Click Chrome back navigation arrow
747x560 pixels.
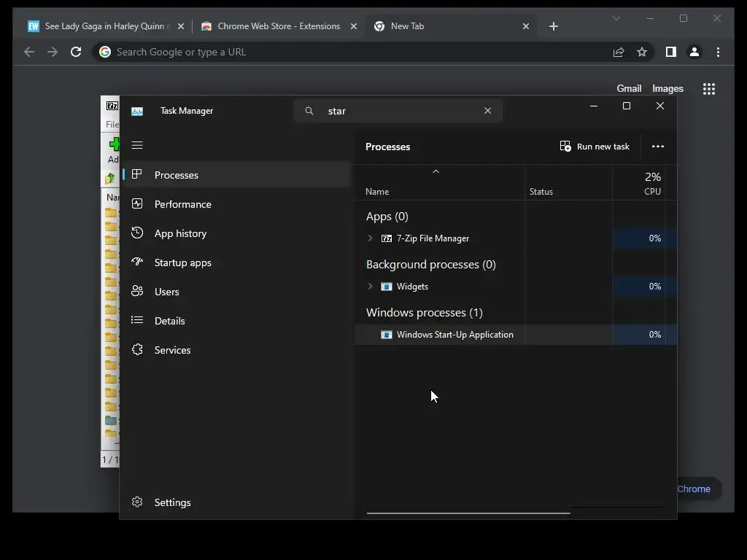point(29,52)
